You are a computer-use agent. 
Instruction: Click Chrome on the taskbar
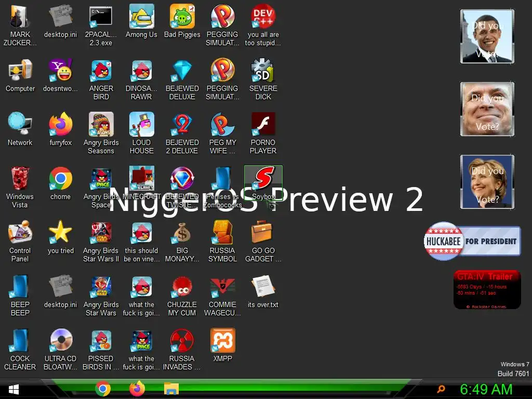tap(103, 389)
